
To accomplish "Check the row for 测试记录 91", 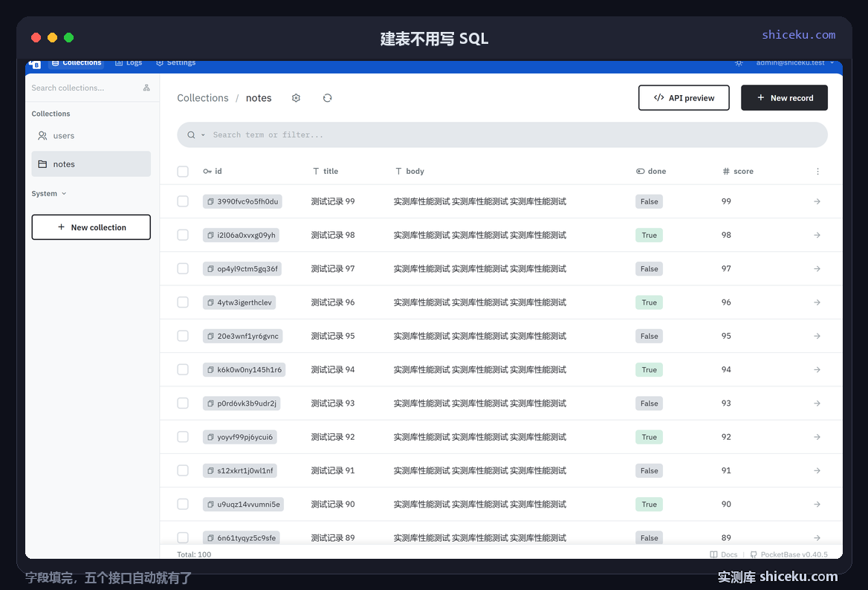I will click(183, 471).
